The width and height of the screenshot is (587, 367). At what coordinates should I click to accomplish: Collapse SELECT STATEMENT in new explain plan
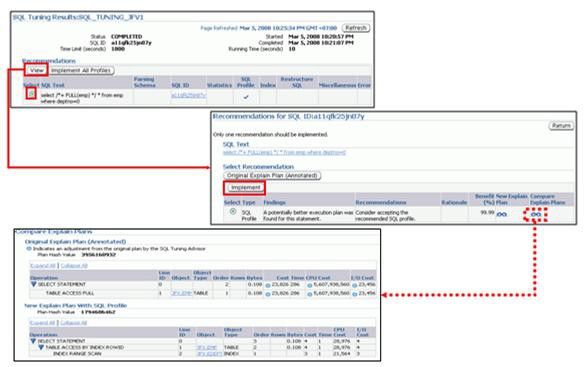pos(33,341)
